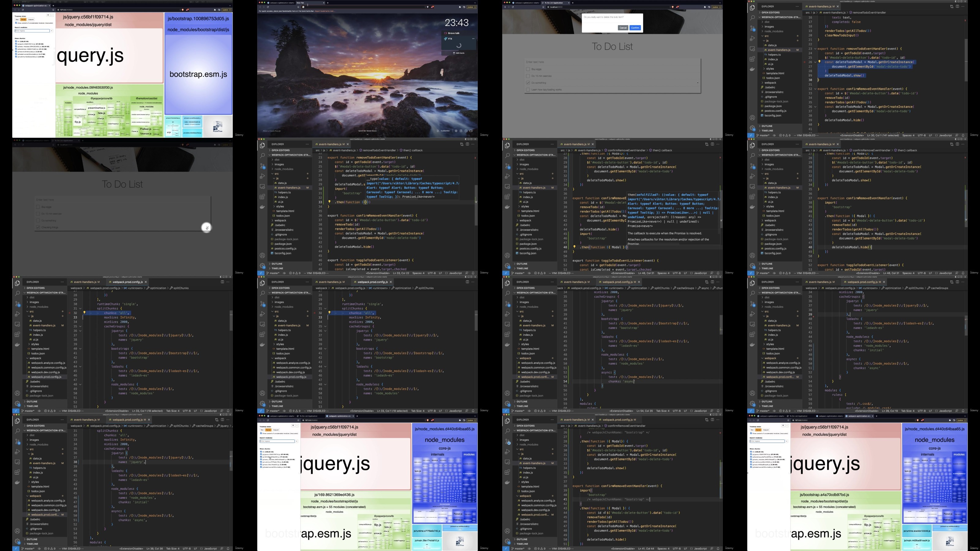
Task: Open notifications bell in 141-selected VS Code status bar
Action: [x=963, y=135]
